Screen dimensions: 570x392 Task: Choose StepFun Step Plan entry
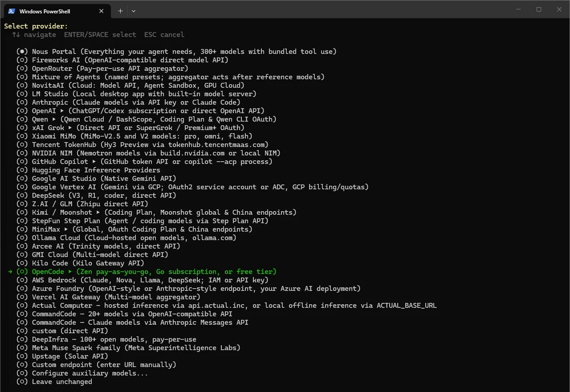[x=142, y=221]
